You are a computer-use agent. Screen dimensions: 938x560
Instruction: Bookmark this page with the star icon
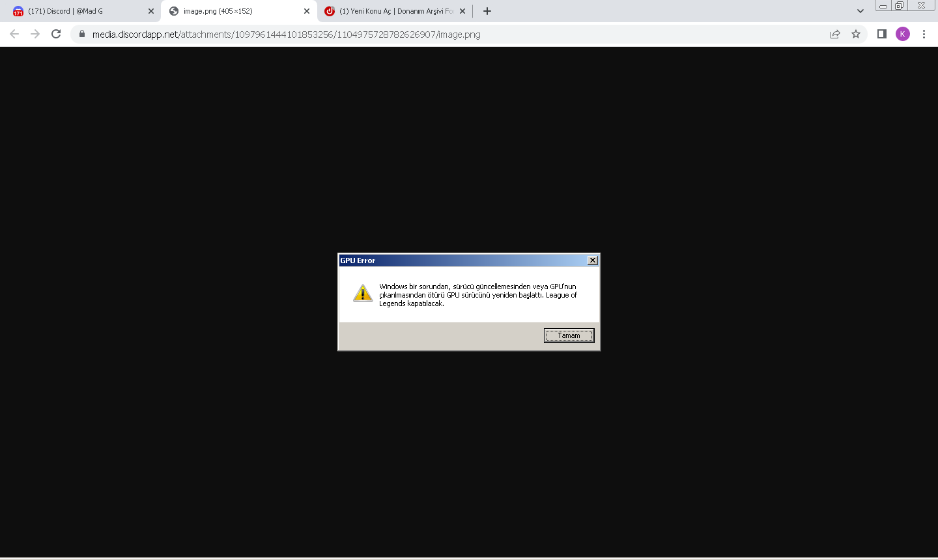(x=856, y=34)
